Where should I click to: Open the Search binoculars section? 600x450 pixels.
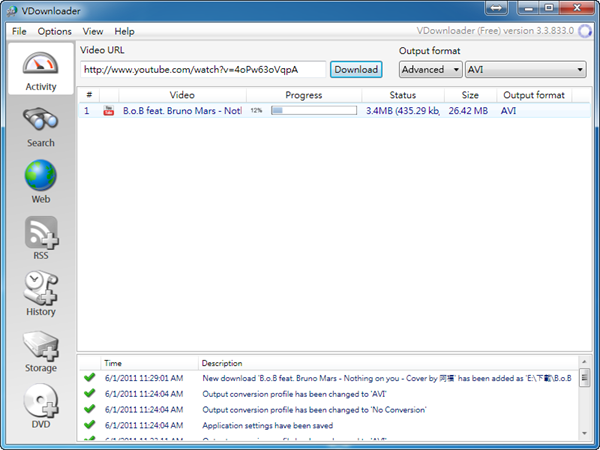point(41,126)
